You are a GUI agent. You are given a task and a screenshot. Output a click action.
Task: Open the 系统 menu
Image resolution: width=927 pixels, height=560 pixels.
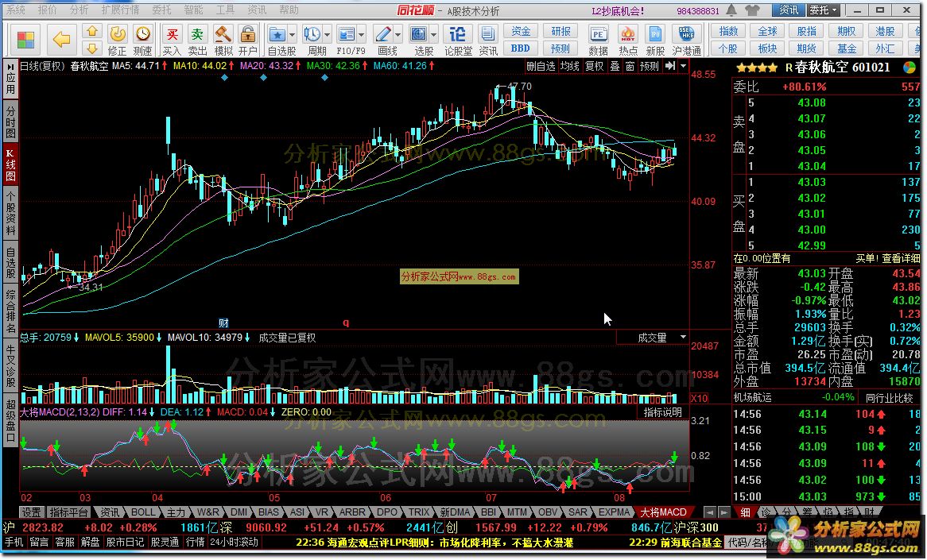point(16,10)
